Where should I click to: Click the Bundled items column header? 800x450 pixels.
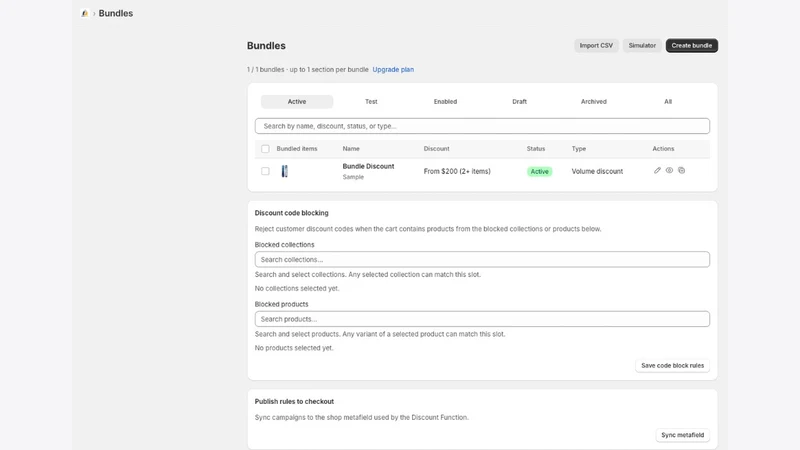(x=297, y=148)
